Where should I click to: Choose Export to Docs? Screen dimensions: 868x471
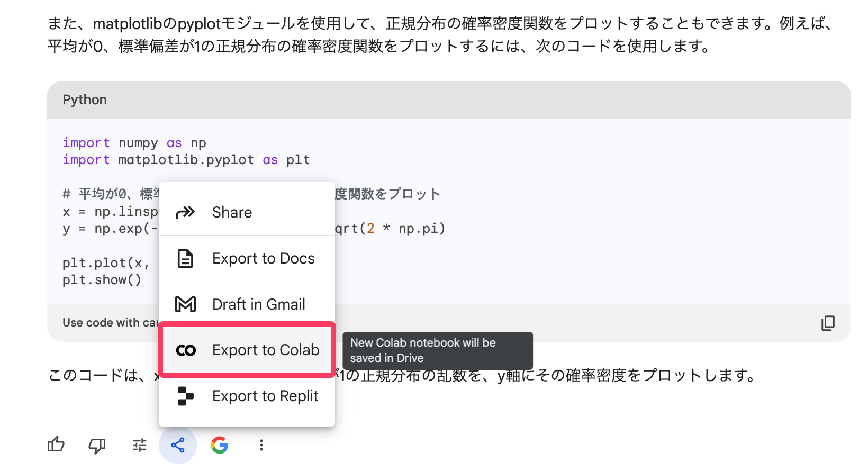coord(263,259)
